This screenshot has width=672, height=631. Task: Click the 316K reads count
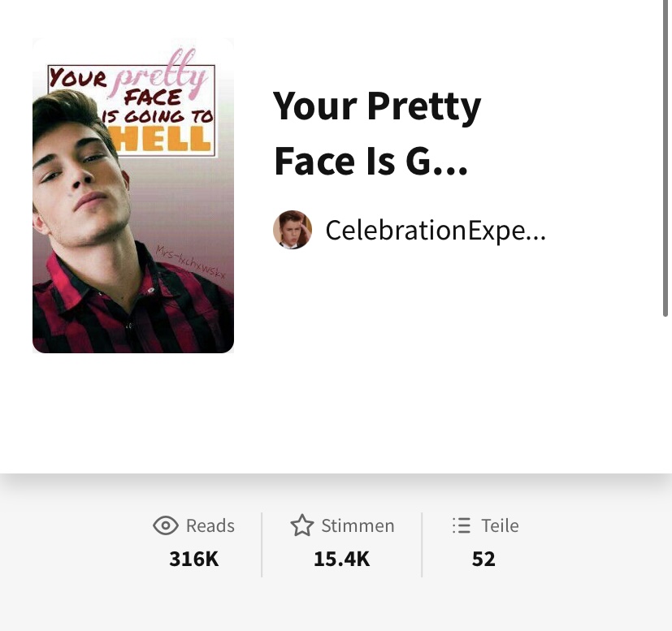click(193, 559)
